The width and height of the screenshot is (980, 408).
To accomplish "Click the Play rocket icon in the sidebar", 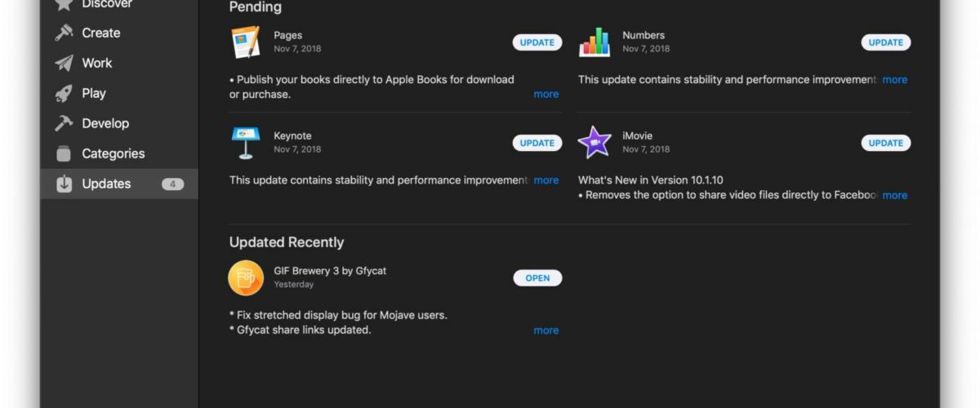I will click(64, 93).
